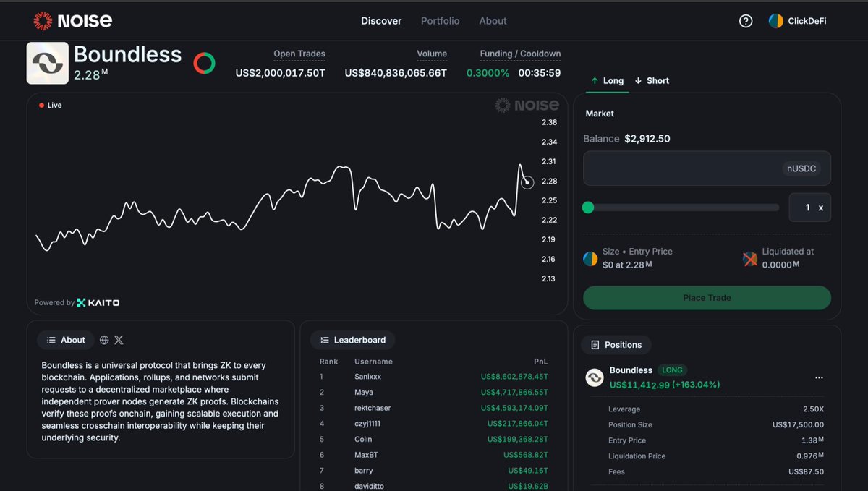Select the Long trade tab

point(607,80)
